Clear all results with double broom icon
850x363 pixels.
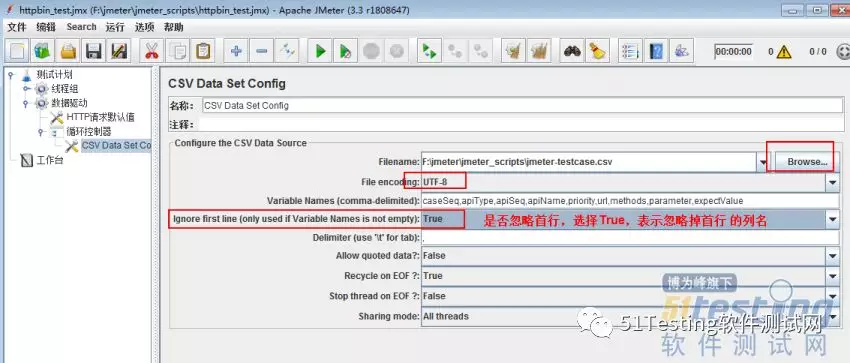point(538,51)
